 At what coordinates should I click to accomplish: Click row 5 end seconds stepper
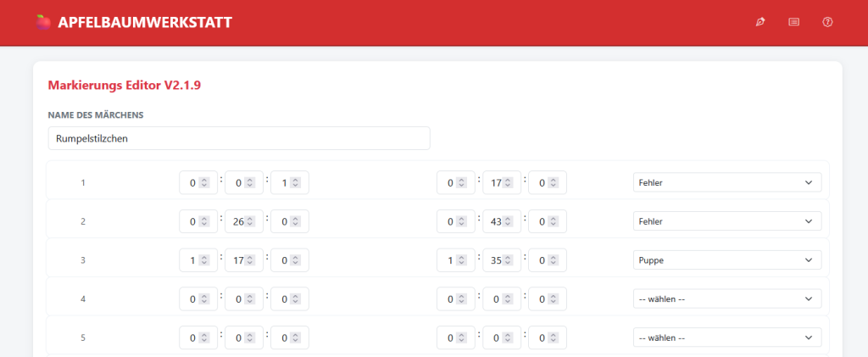[x=554, y=337]
